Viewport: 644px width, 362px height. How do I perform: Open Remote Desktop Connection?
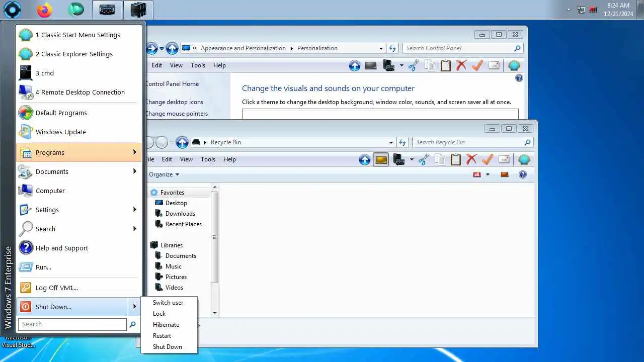[79, 92]
